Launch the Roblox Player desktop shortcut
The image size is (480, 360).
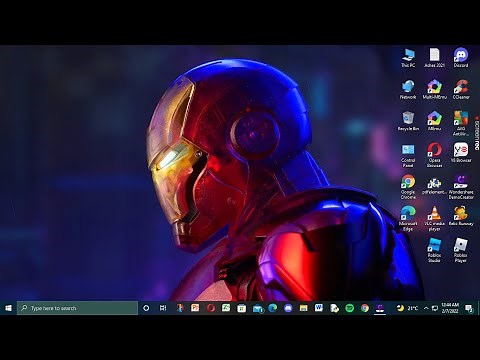(461, 250)
